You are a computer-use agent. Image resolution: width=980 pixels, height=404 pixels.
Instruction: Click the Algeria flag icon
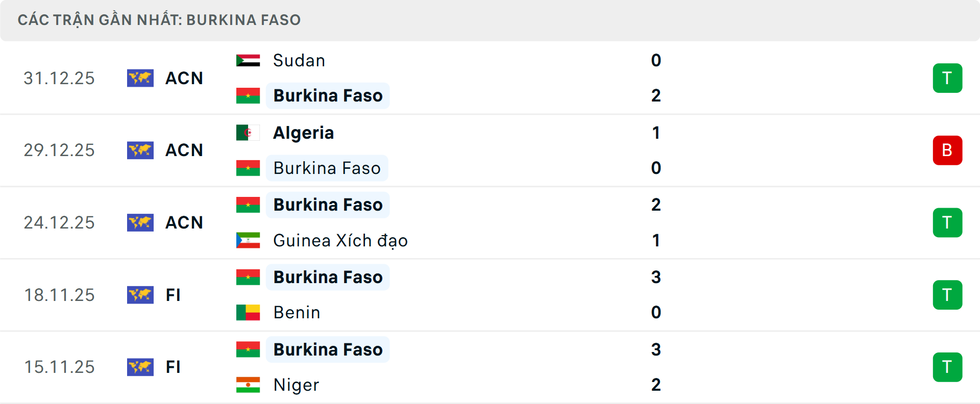coord(248,132)
